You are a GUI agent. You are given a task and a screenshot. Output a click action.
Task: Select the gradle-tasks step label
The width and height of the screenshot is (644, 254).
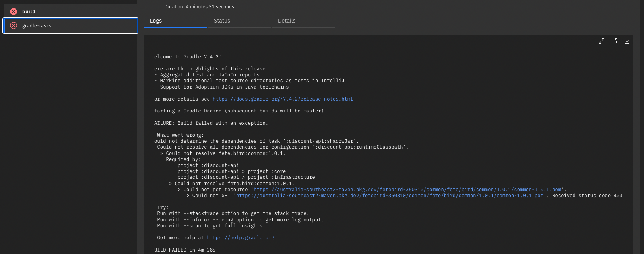click(x=37, y=26)
